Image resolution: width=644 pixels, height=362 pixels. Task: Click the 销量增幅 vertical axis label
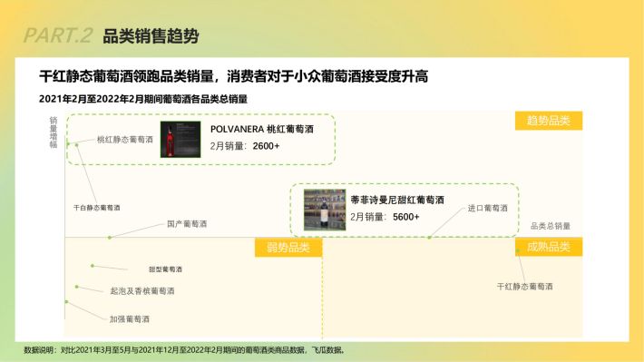(54, 132)
